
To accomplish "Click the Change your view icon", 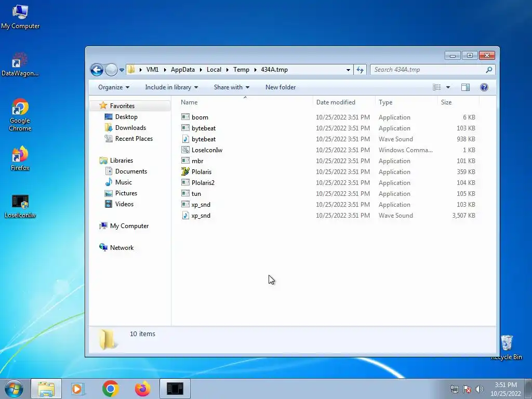I will pyautogui.click(x=436, y=87).
